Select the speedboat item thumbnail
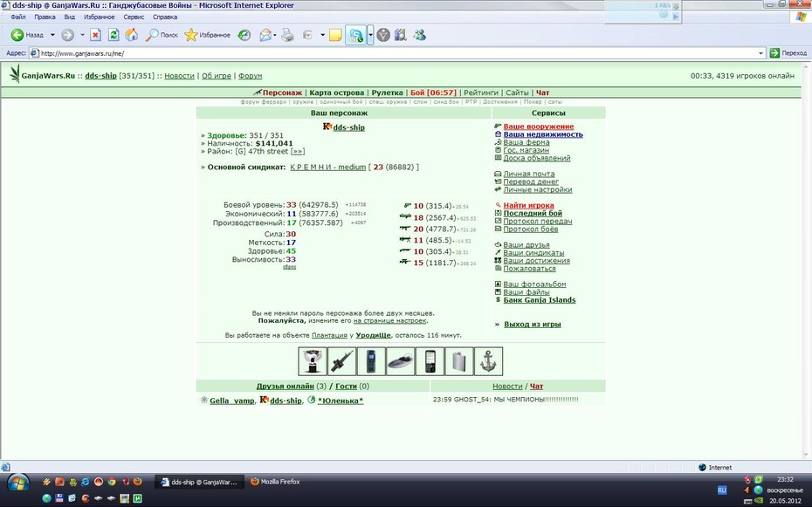This screenshot has height=507, width=812. tap(400, 361)
